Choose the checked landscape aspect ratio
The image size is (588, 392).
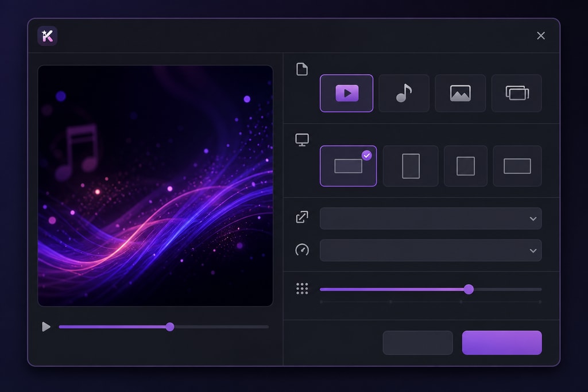click(349, 166)
